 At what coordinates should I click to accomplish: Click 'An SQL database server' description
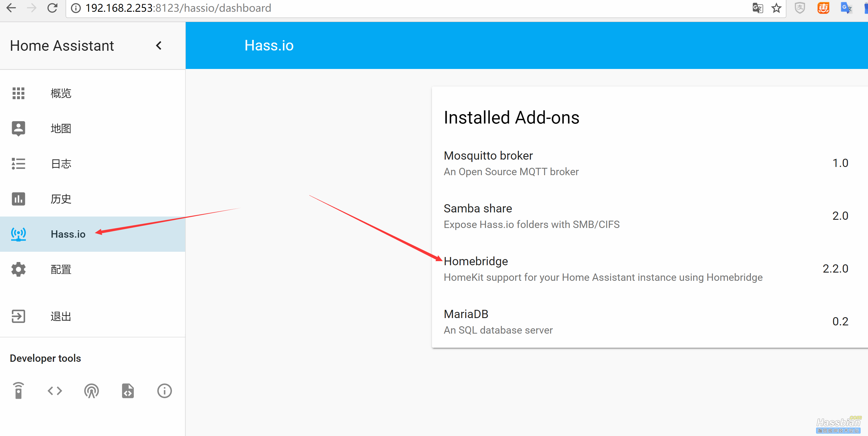(498, 330)
